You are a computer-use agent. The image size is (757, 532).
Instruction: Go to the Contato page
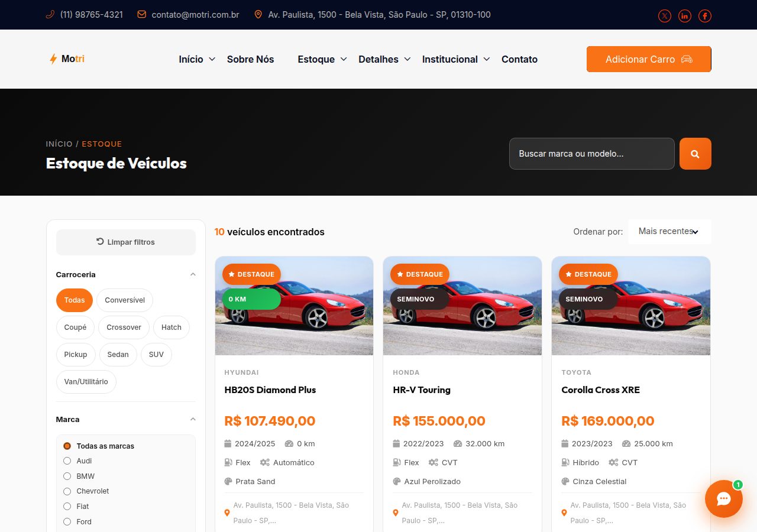tap(519, 59)
